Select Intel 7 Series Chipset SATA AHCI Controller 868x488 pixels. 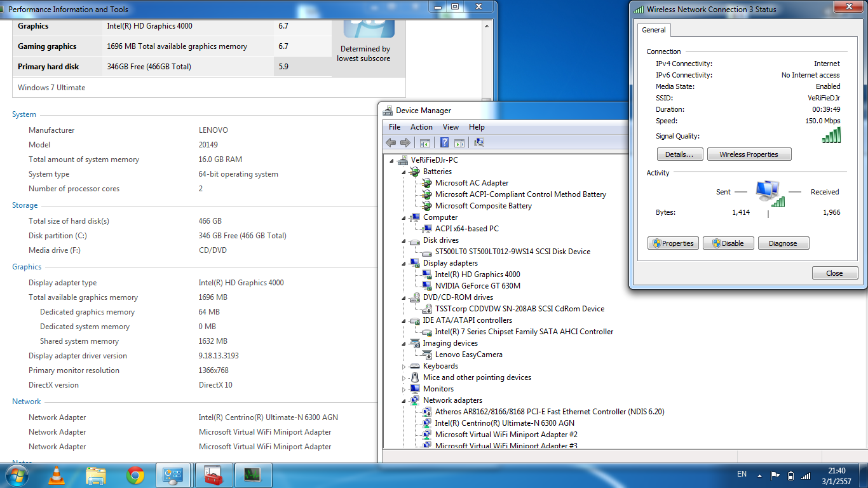click(524, 332)
